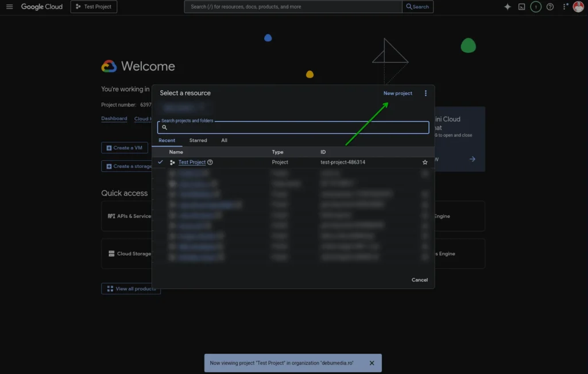
Task: Click the free trial status circle icon
Action: [x=536, y=7]
